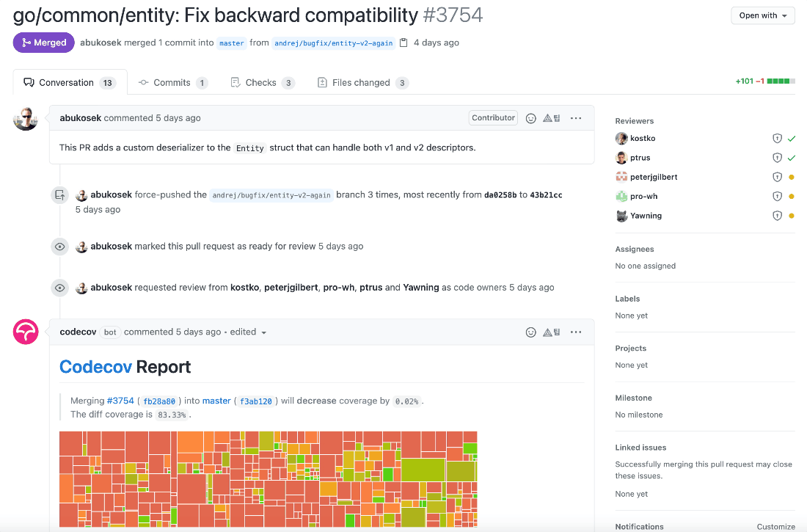Click the master branch label
This screenshot has width=807, height=532.
click(x=232, y=43)
